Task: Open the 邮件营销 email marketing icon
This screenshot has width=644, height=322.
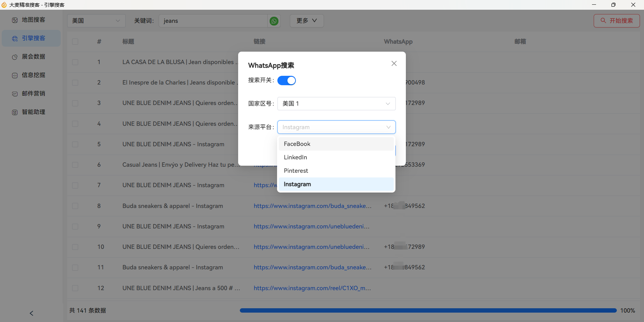Action: tap(15, 94)
